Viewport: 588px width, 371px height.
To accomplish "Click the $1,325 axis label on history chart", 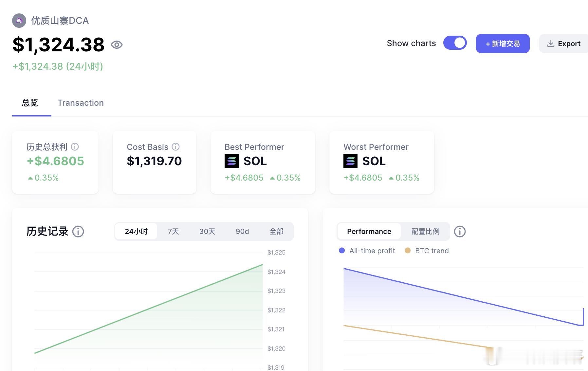I will tap(276, 253).
